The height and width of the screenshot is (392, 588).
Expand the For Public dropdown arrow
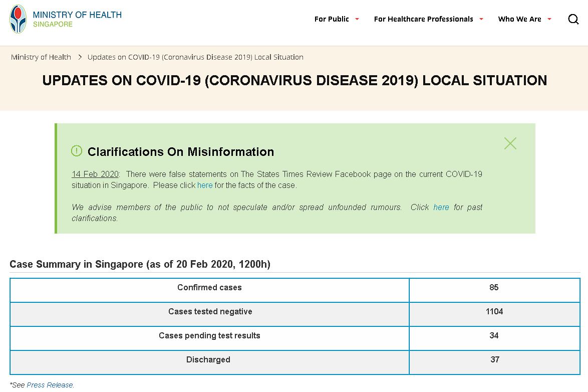pyautogui.click(x=357, y=19)
